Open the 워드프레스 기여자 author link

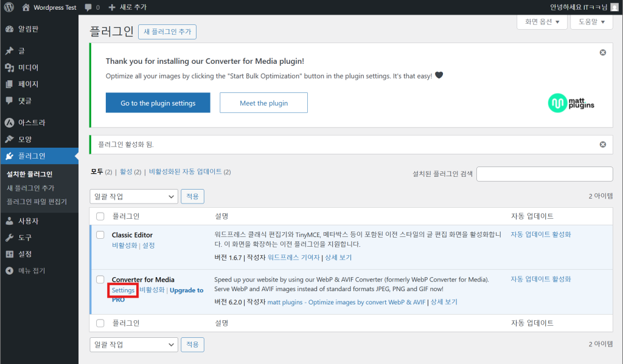(294, 258)
